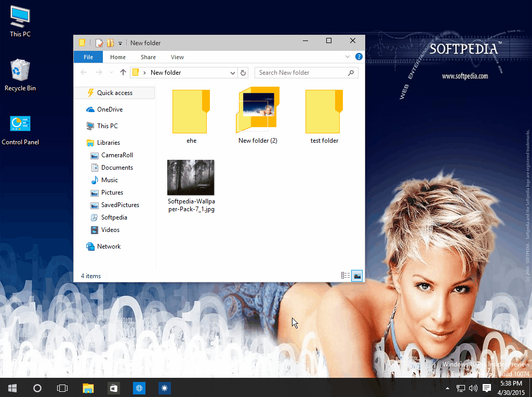This screenshot has height=397, width=532.
Task: Expand the address bar history dropdown
Action: click(233, 73)
